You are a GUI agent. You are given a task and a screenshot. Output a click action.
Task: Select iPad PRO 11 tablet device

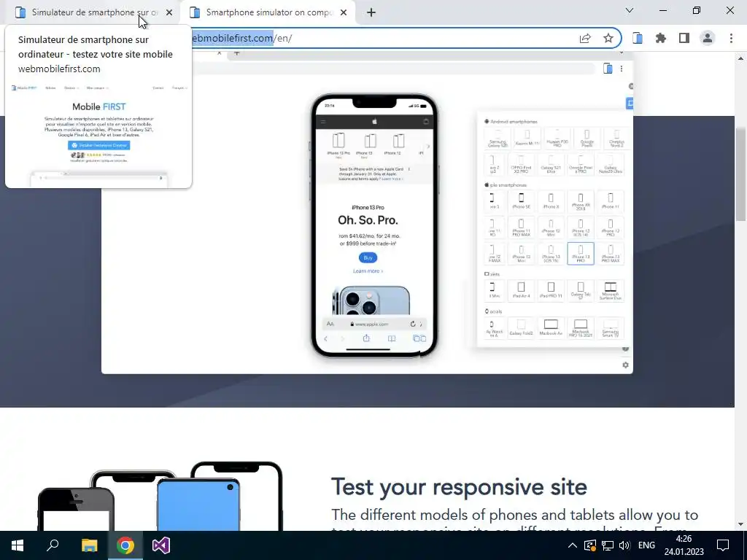[x=551, y=290]
